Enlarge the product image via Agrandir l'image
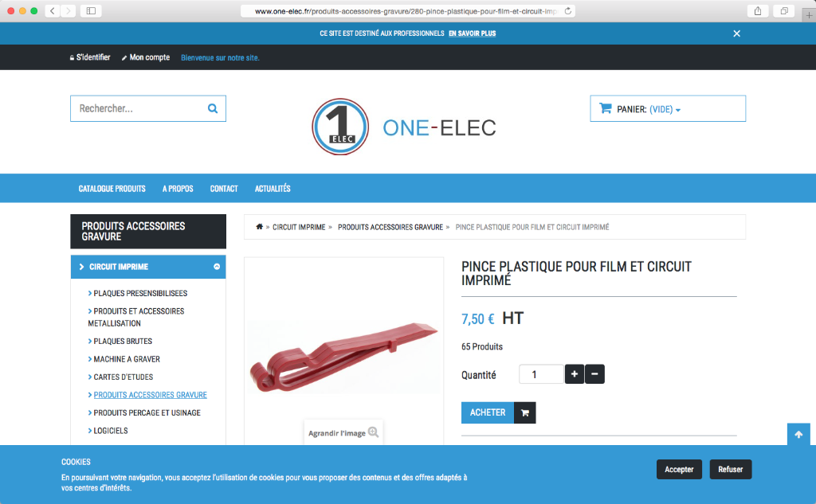This screenshot has height=504, width=816. click(343, 433)
